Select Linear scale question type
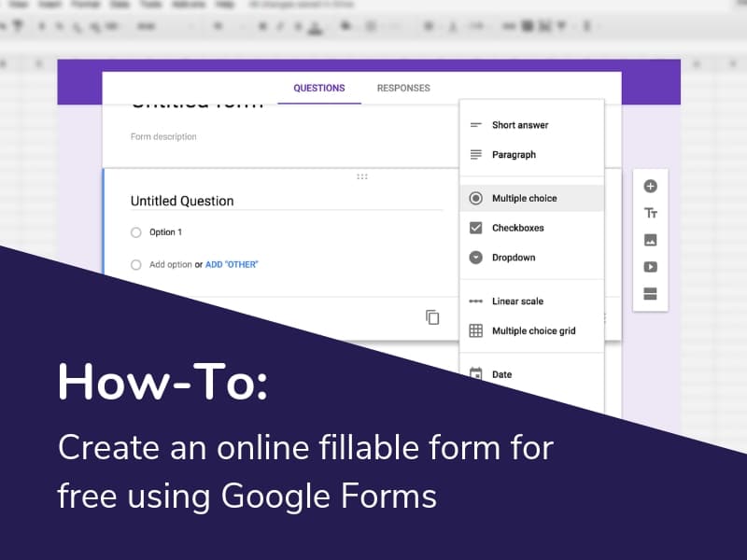Screen dimensions: 747x560 tap(531, 301)
